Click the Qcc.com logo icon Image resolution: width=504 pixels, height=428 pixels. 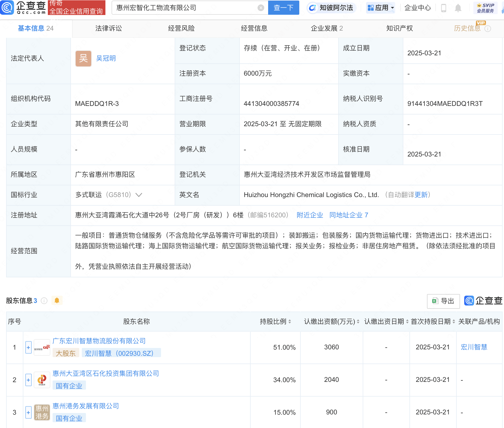pyautogui.click(x=7, y=8)
